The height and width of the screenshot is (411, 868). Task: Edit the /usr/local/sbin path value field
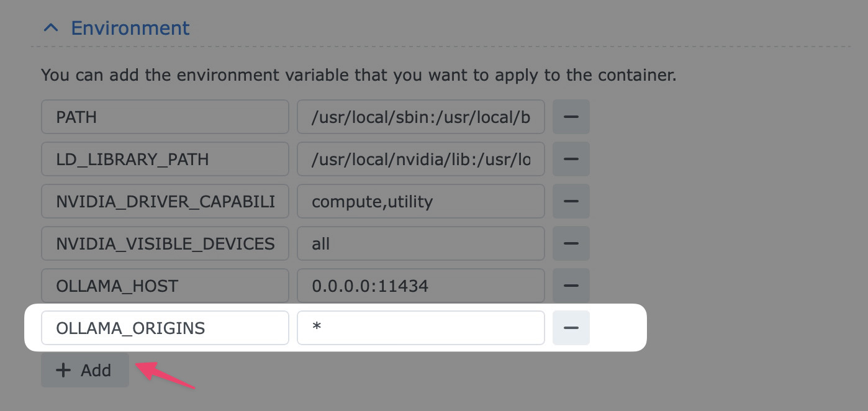point(420,117)
